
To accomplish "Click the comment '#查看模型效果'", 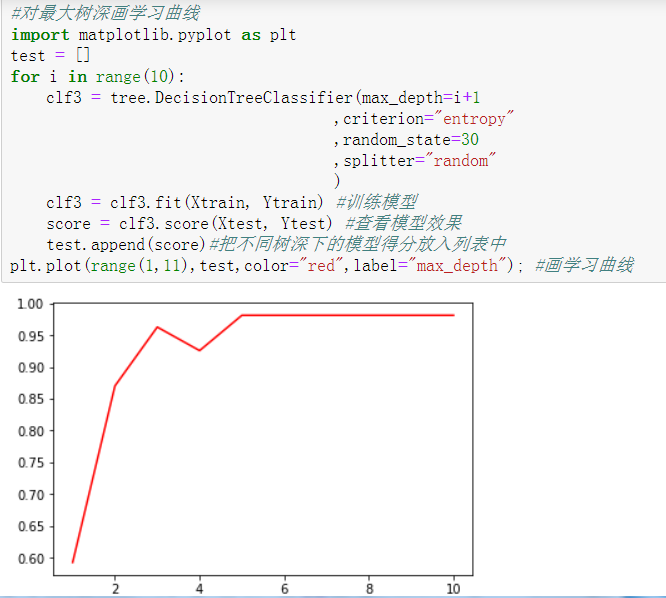I will click(x=404, y=223).
